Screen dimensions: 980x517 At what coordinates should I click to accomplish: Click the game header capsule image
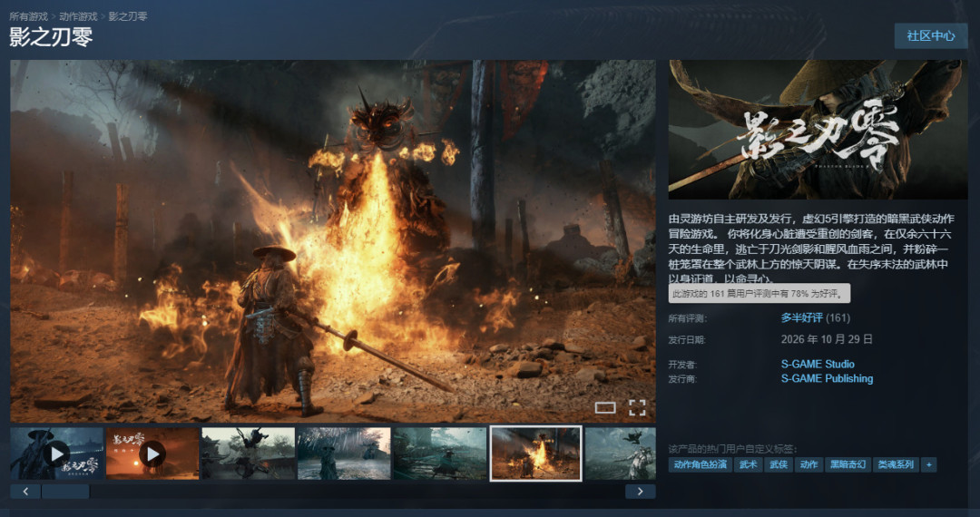point(818,129)
